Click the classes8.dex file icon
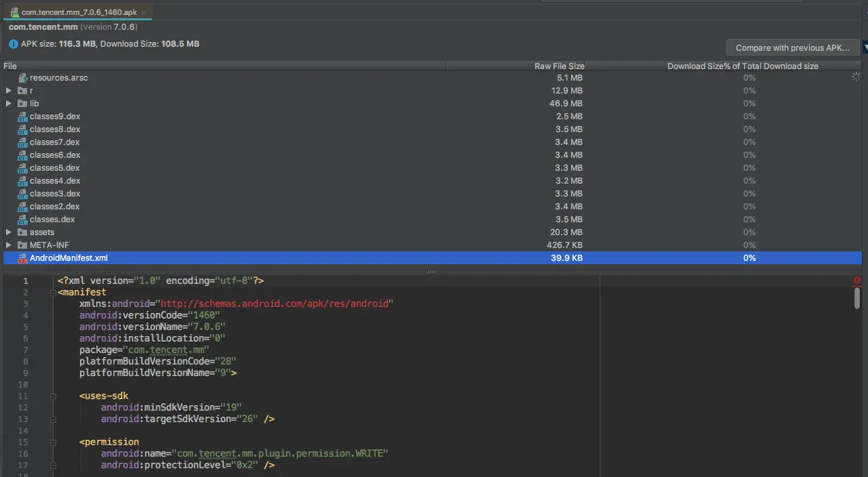This screenshot has height=477, width=868. pyautogui.click(x=22, y=129)
